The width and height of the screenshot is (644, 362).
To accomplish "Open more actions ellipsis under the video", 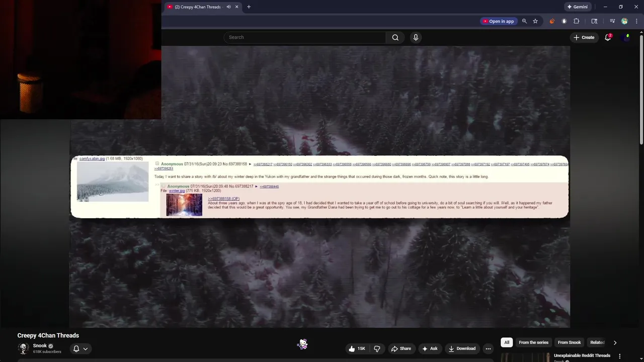I will pos(488,348).
